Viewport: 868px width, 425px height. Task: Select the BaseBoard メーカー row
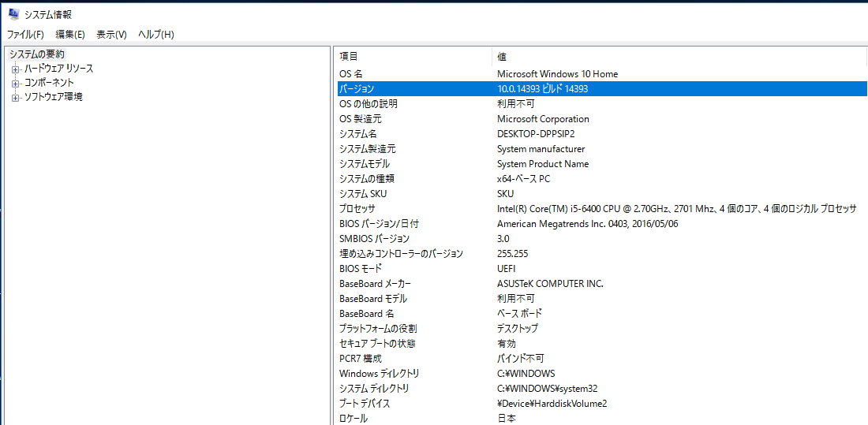602,284
